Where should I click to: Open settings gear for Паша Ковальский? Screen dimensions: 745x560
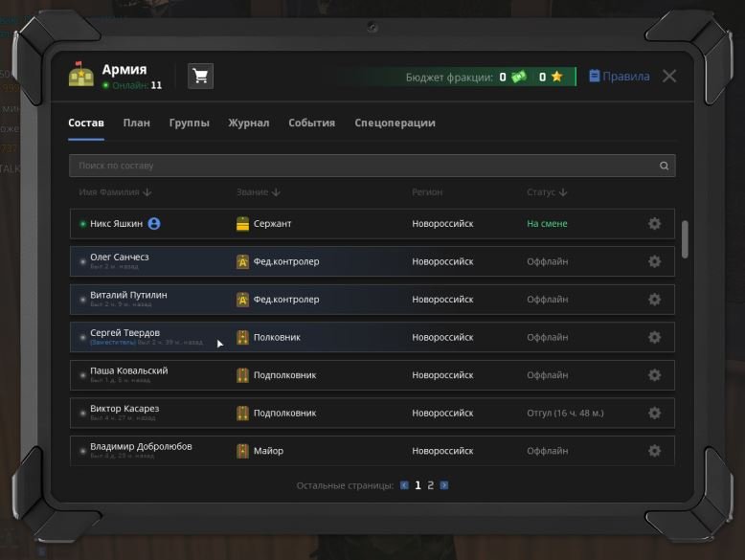(x=654, y=375)
